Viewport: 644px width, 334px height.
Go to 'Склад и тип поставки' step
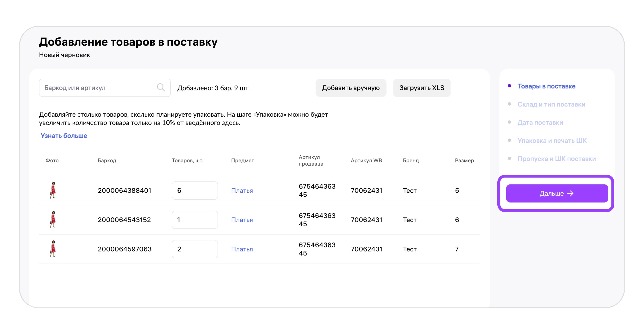tap(551, 104)
